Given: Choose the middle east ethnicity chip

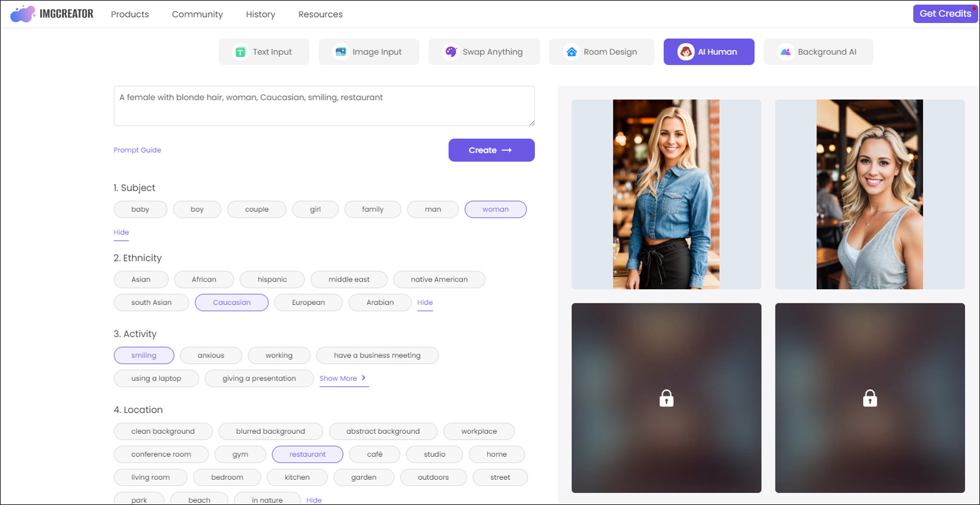Looking at the screenshot, I should [x=349, y=280].
